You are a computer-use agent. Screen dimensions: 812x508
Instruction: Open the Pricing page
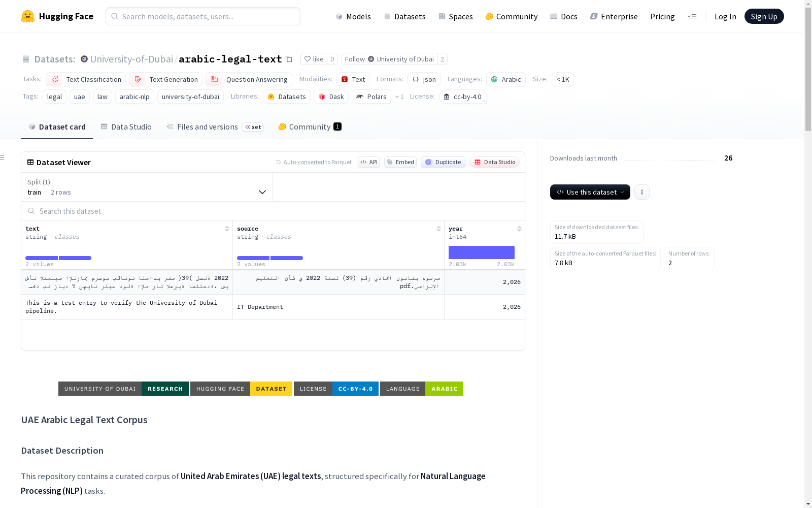tap(662, 16)
